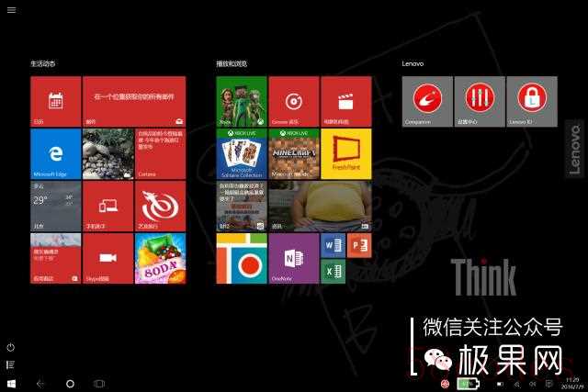Open the wide Mail tile
Screen dimensions: 588x392
click(x=134, y=101)
